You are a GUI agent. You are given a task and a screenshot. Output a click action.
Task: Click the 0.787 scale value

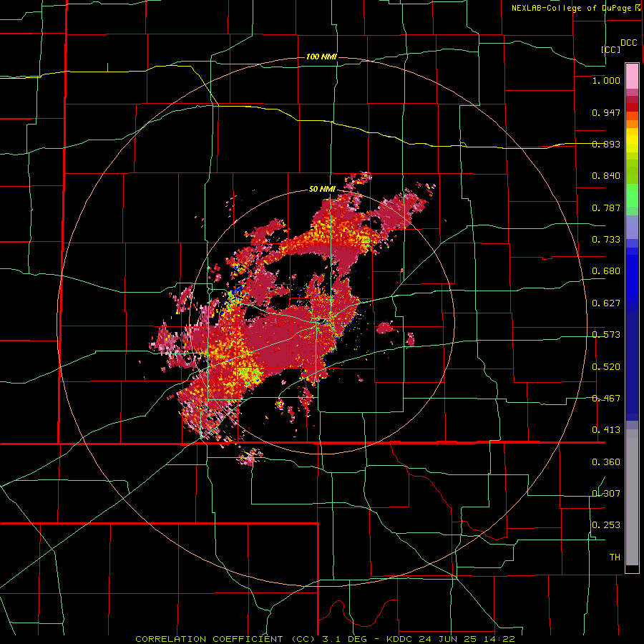pos(606,208)
